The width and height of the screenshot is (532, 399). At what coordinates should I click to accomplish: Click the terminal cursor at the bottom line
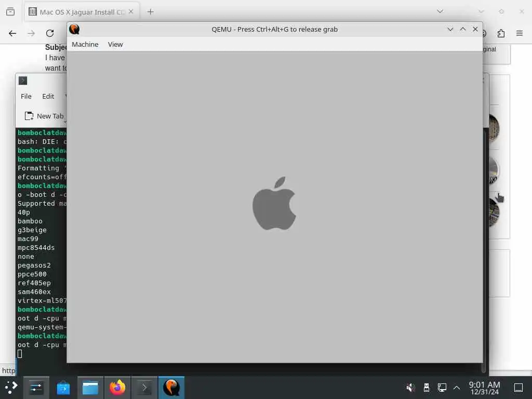20,354
